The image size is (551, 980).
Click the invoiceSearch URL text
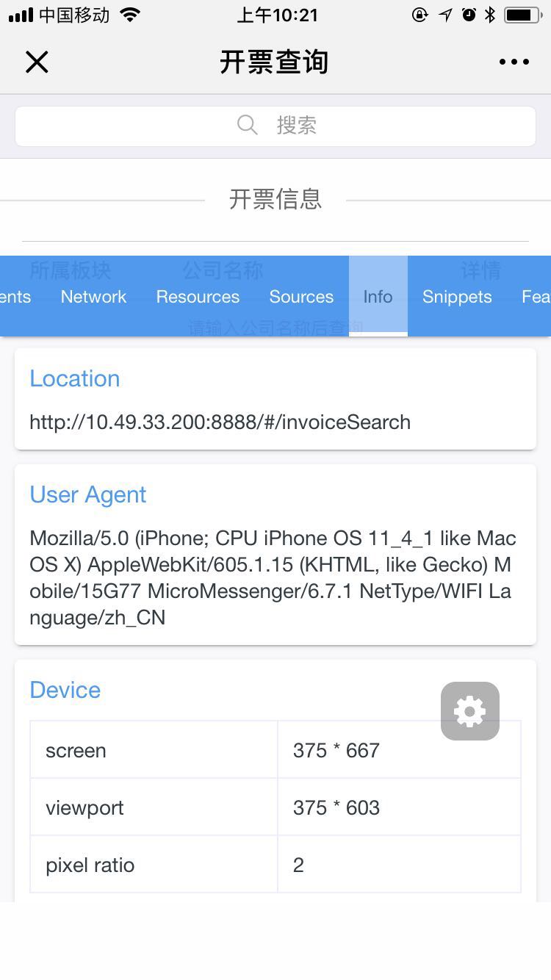point(220,422)
